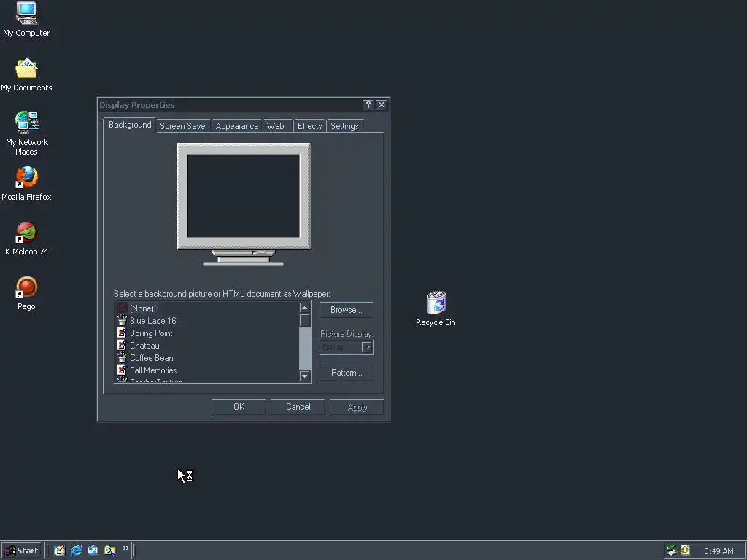Click the folder search quick launch icon
Viewport: 747px width, 560px height.
109,551
